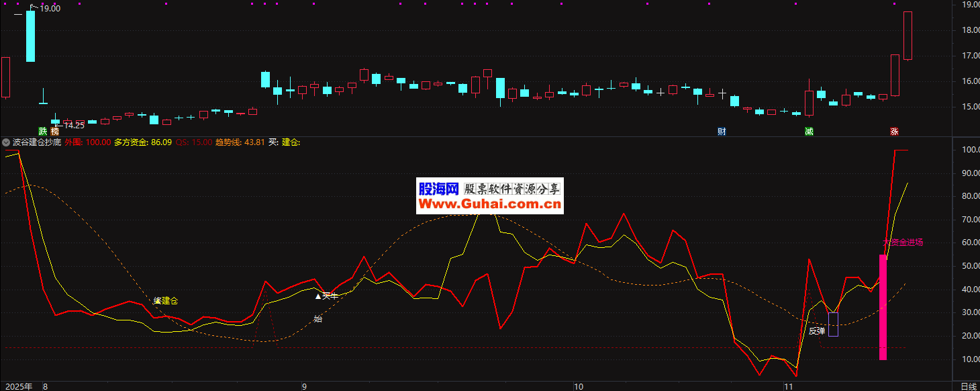Click the tall cyan candle at the 19.00 high
The width and height of the screenshot is (980, 391).
tap(30, 36)
